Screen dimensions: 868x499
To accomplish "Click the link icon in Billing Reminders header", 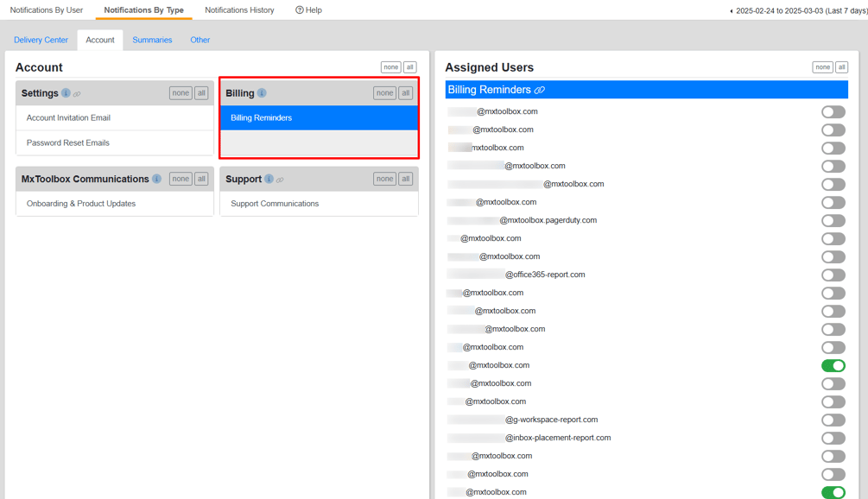I will 538,89.
